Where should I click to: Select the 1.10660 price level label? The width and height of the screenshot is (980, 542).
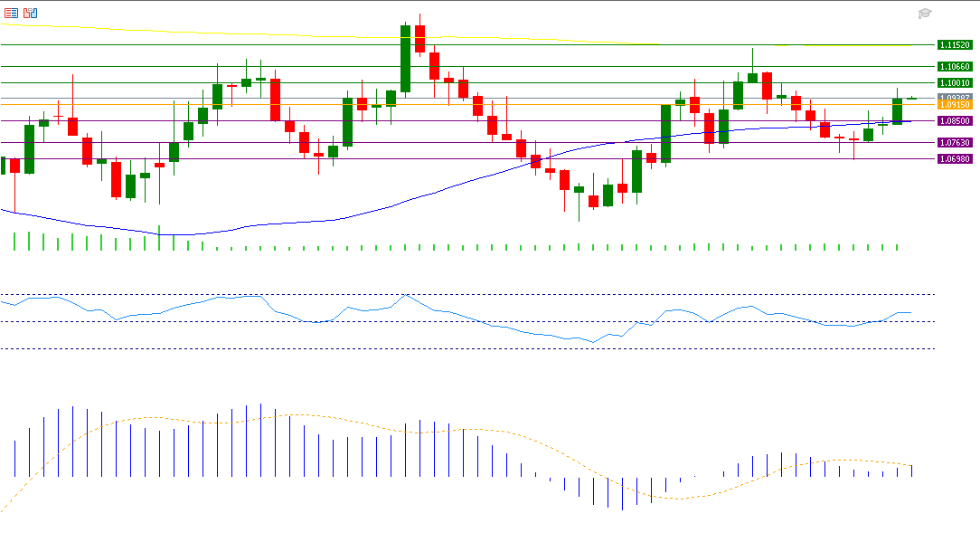click(x=954, y=66)
